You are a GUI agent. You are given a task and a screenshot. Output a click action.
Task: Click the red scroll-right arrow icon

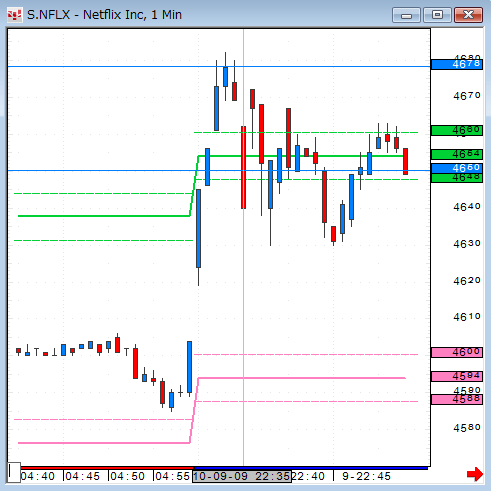[475, 474]
